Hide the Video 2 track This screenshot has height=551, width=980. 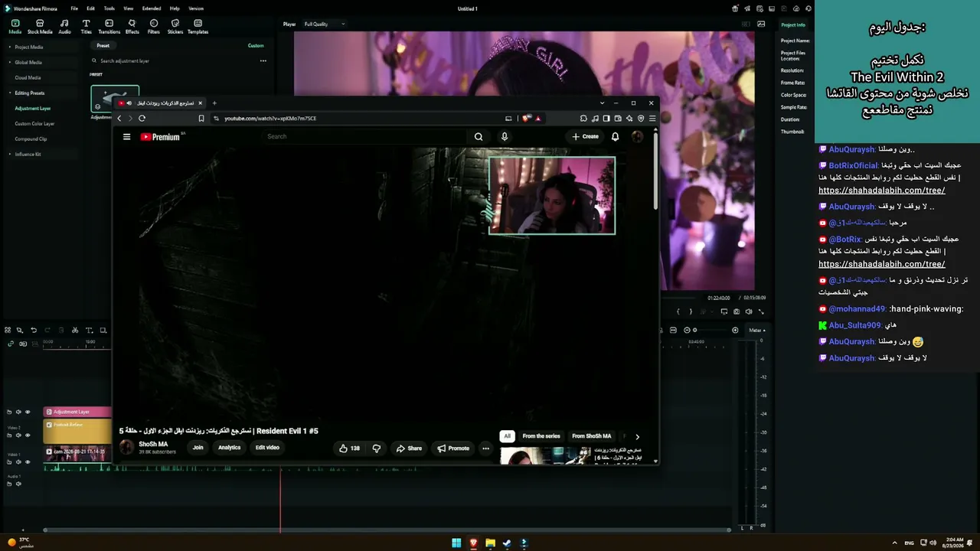[x=28, y=435]
